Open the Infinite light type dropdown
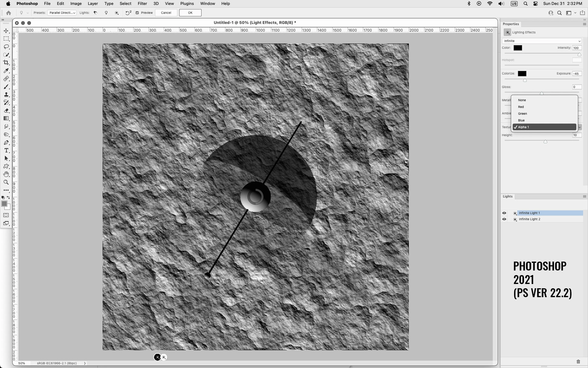 [x=541, y=41]
